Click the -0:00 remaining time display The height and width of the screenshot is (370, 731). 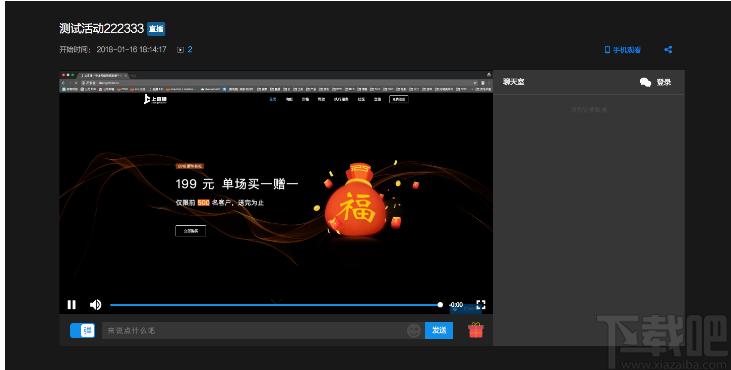point(455,305)
